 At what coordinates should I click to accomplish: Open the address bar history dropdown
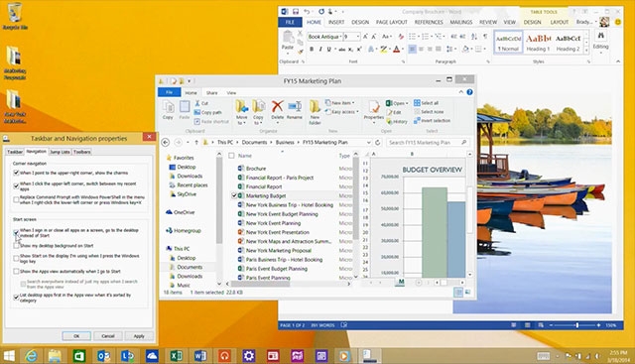click(368, 143)
